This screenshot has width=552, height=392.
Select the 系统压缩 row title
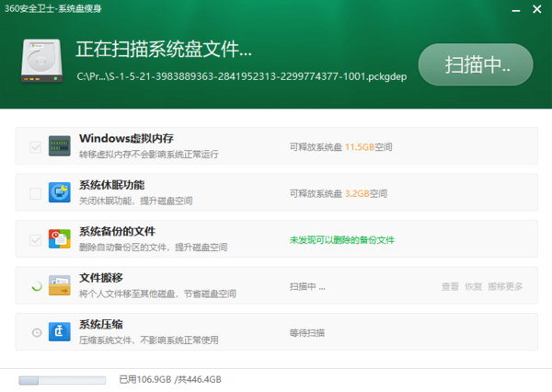[101, 325]
